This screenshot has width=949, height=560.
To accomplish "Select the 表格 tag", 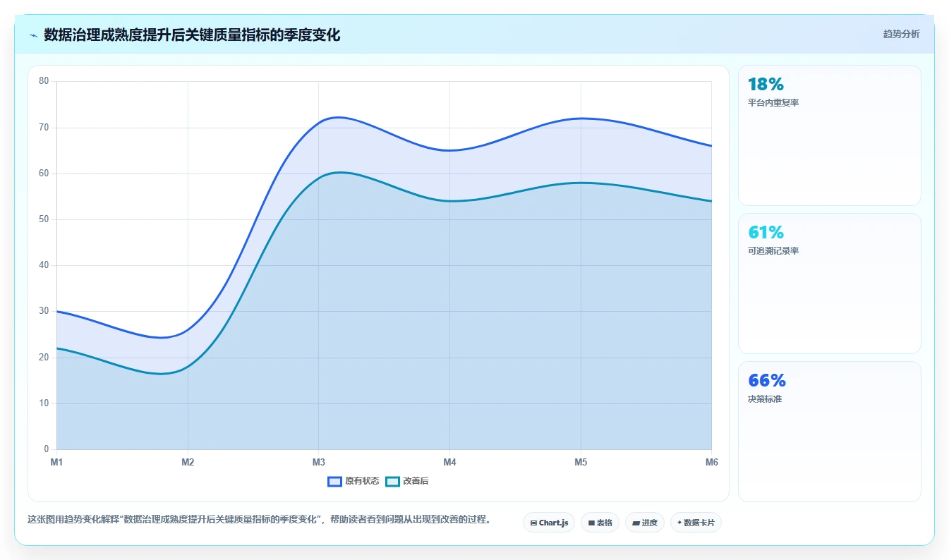I will (x=600, y=523).
